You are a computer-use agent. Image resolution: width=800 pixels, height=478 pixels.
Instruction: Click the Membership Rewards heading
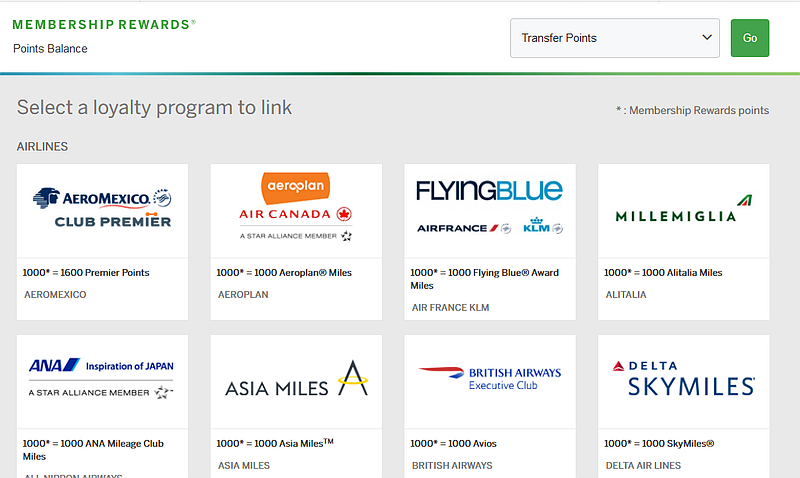104,24
